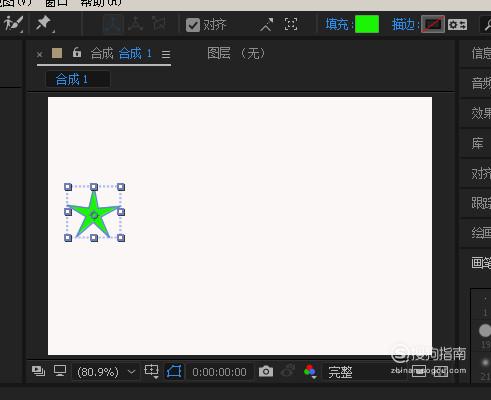Open the composition panel menu icon
The image size is (491, 400).
coord(166,54)
